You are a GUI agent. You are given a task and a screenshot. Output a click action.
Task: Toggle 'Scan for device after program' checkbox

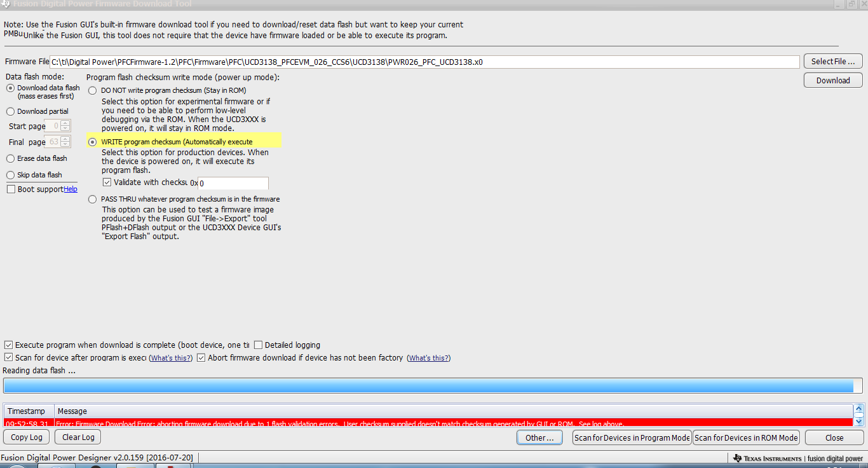click(x=8, y=358)
